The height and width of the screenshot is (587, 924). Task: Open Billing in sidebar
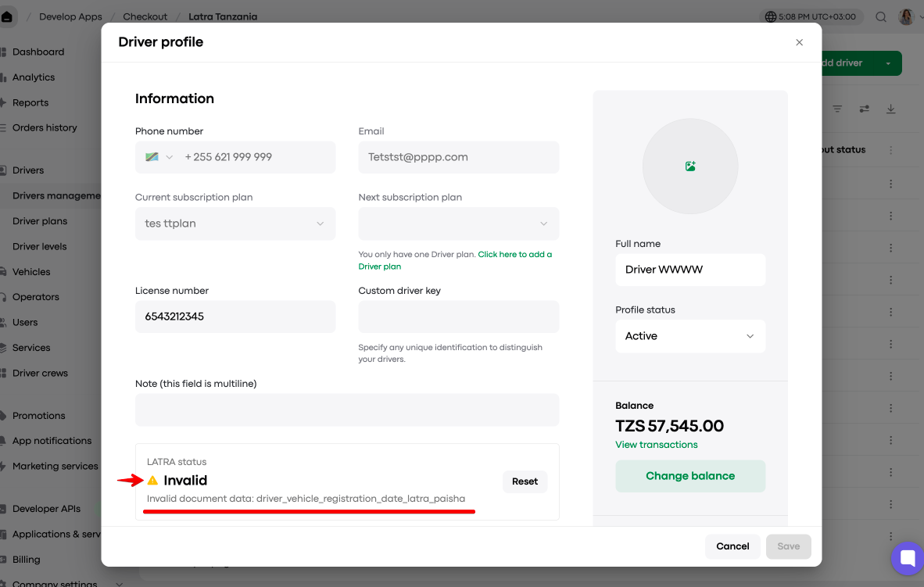[27, 560]
